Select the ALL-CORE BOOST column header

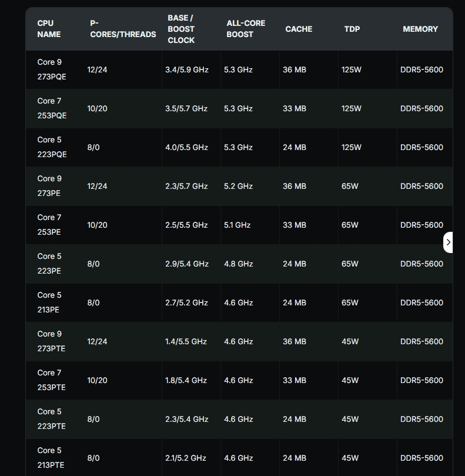(x=246, y=29)
